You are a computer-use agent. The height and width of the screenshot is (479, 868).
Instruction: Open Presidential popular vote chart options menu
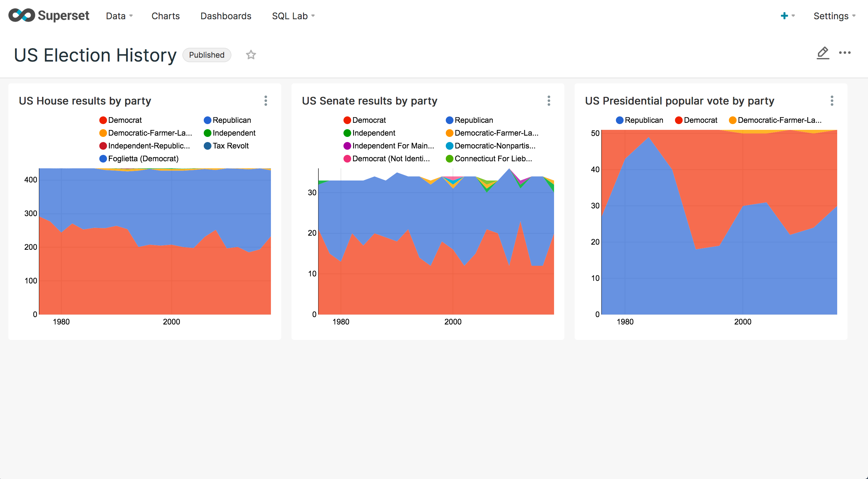click(832, 101)
